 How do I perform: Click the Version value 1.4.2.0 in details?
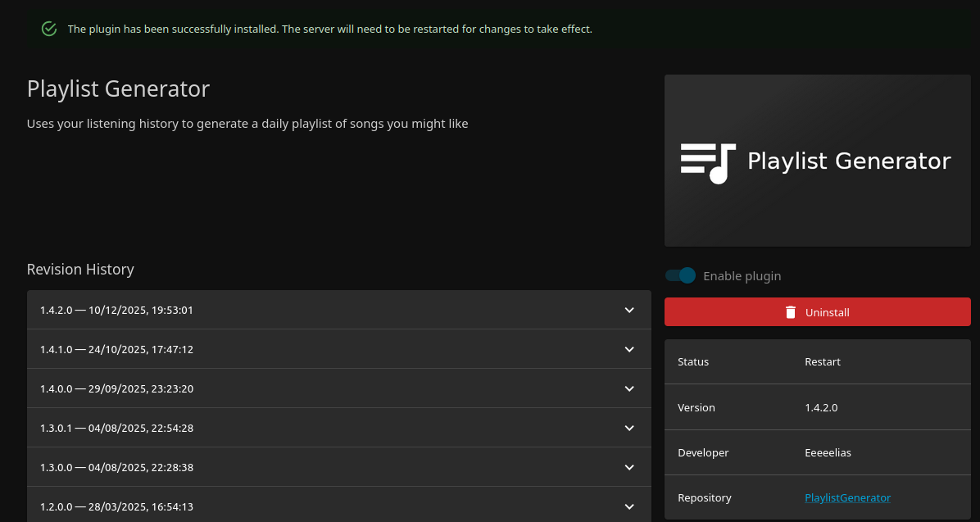pos(821,407)
